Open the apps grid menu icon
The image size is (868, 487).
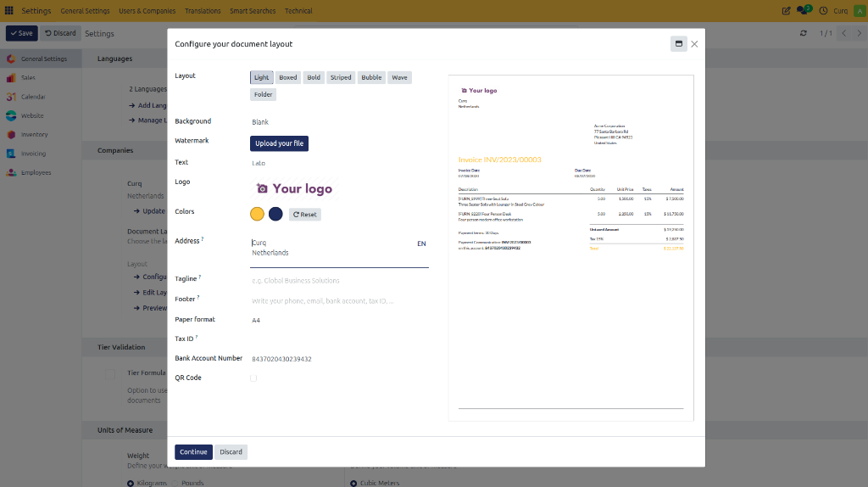point(8,10)
